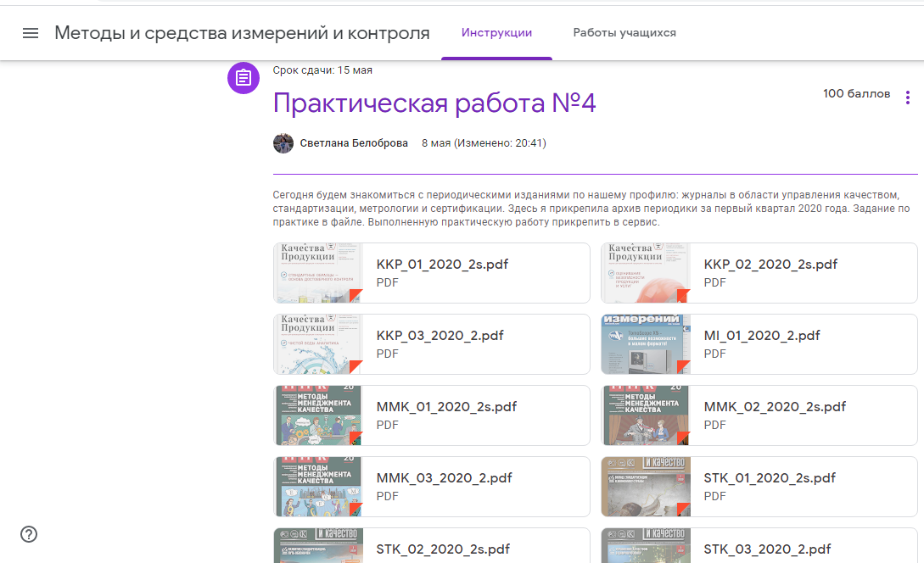Open the three-dot assignment options menu

tap(908, 98)
